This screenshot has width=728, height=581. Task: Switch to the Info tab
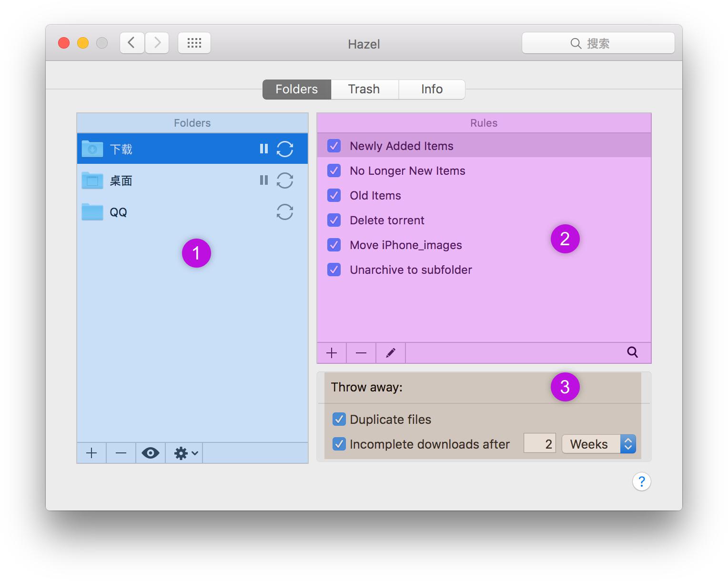(x=432, y=89)
